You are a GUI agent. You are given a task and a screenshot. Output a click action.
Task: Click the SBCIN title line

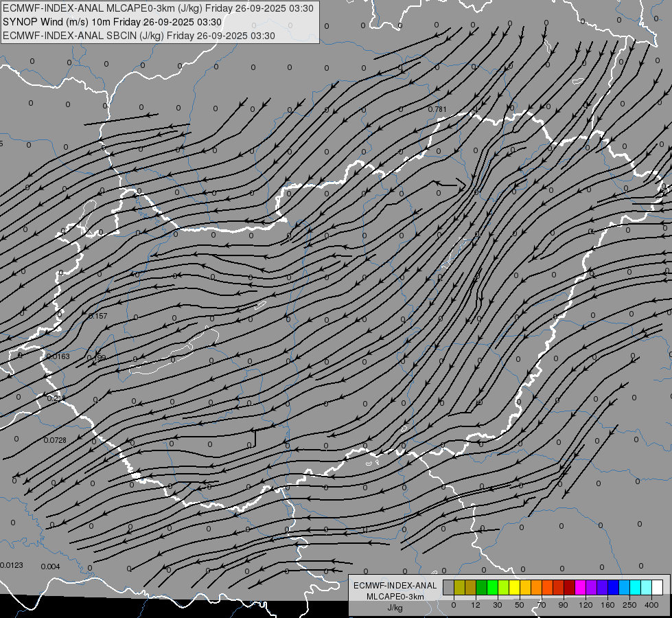(139, 36)
